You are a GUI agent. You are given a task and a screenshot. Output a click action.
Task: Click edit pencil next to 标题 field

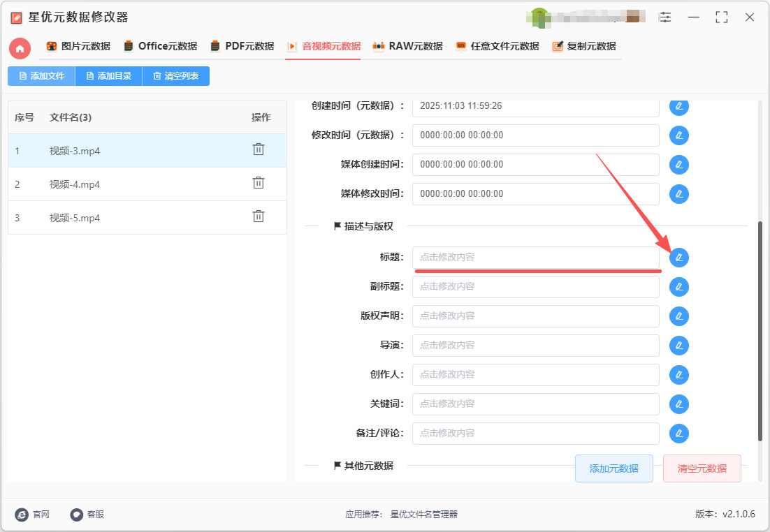tap(679, 258)
